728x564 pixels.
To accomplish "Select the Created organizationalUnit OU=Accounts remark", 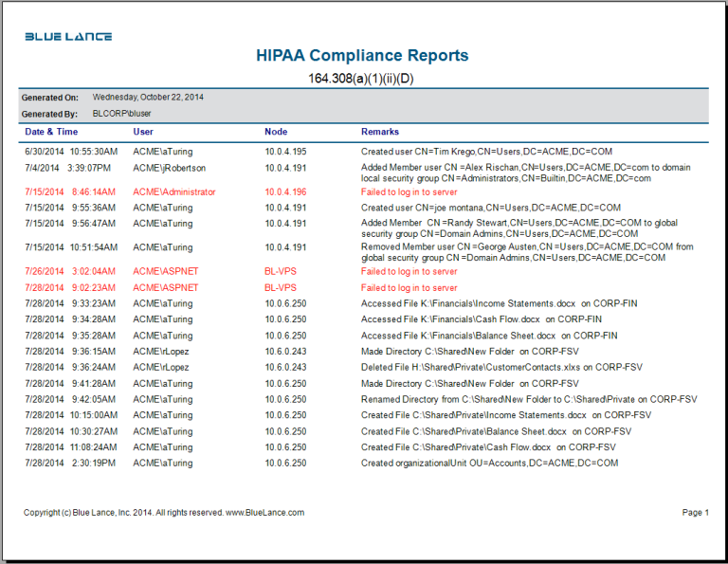I will [x=489, y=464].
